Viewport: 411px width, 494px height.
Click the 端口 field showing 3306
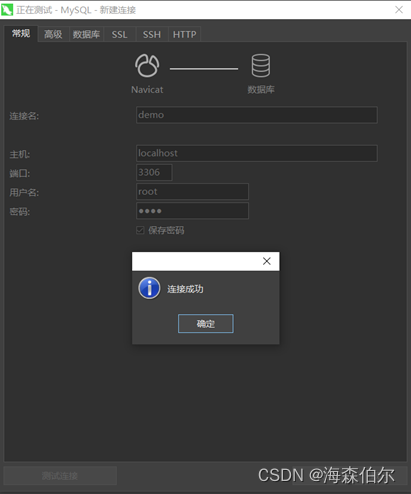154,172
